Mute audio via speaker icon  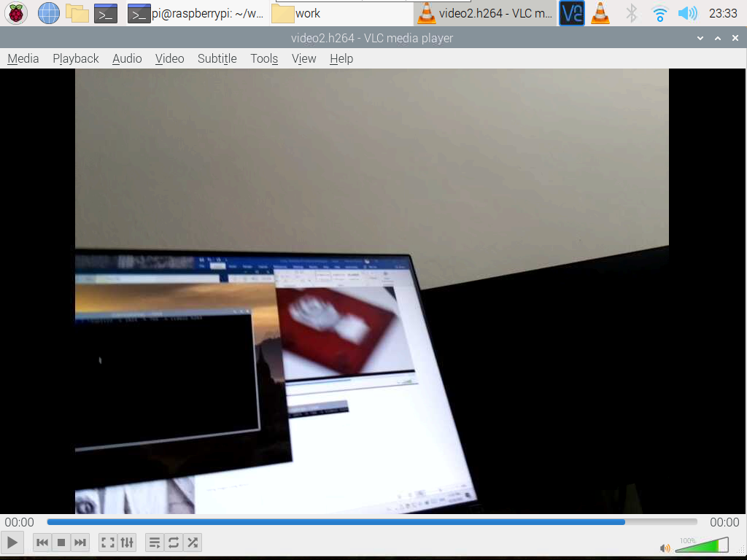pos(665,548)
